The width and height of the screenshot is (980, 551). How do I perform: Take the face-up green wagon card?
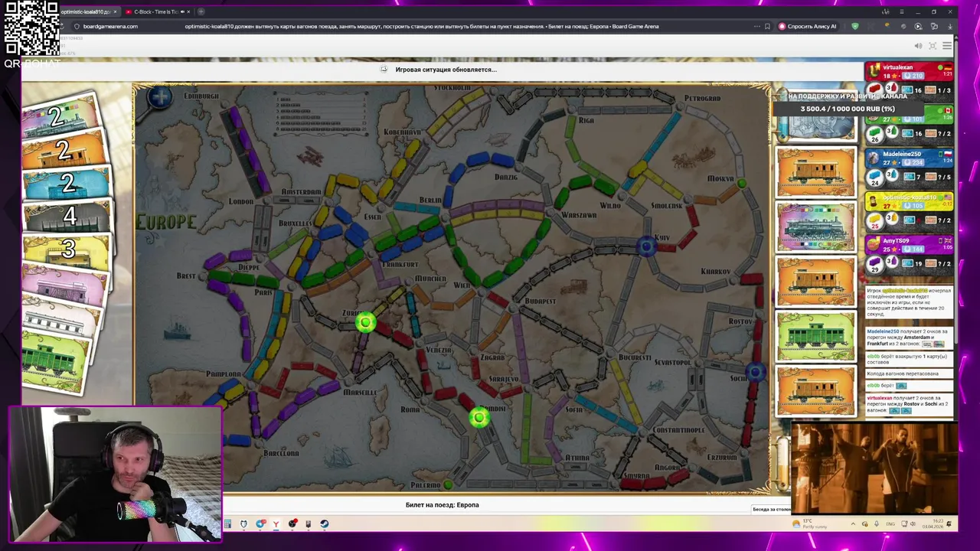point(815,336)
